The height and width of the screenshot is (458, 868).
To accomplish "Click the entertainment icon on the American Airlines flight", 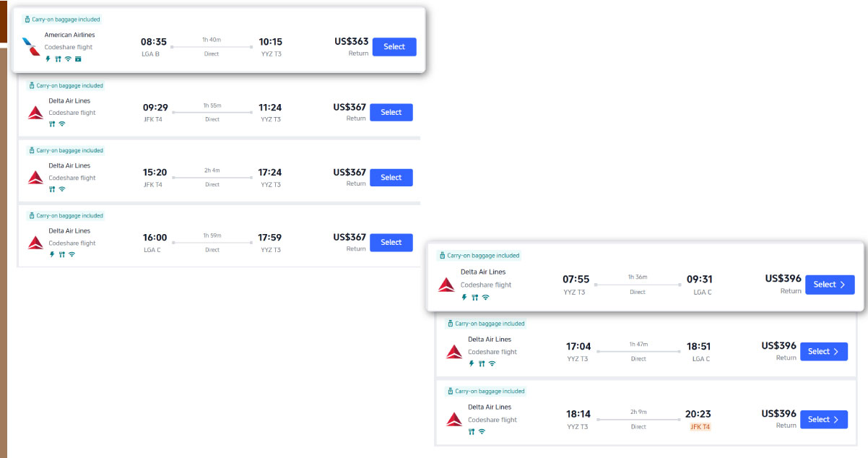I will tap(78, 59).
